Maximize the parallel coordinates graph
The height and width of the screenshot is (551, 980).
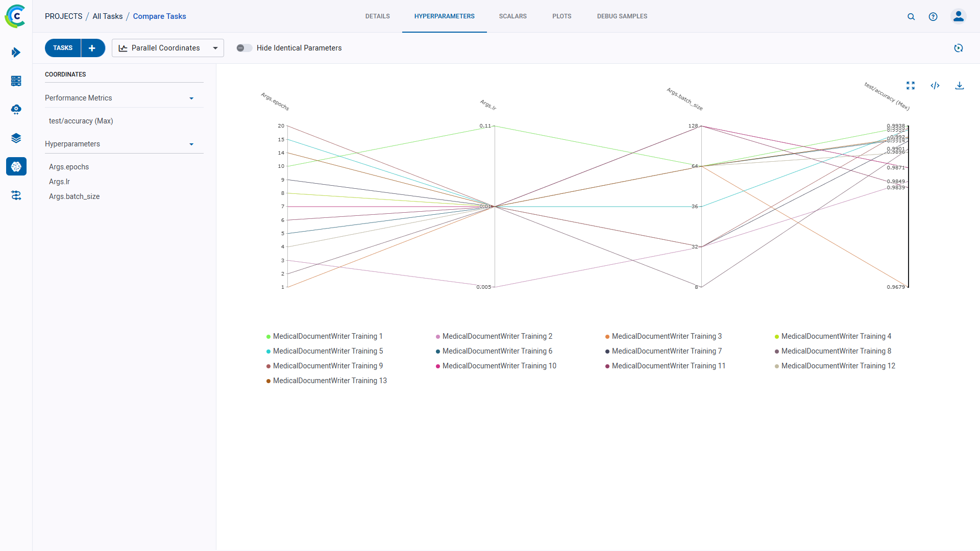pos(911,86)
